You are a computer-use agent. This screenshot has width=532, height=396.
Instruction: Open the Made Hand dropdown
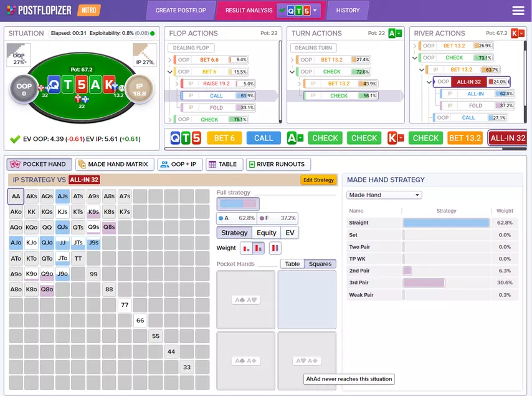pos(384,195)
